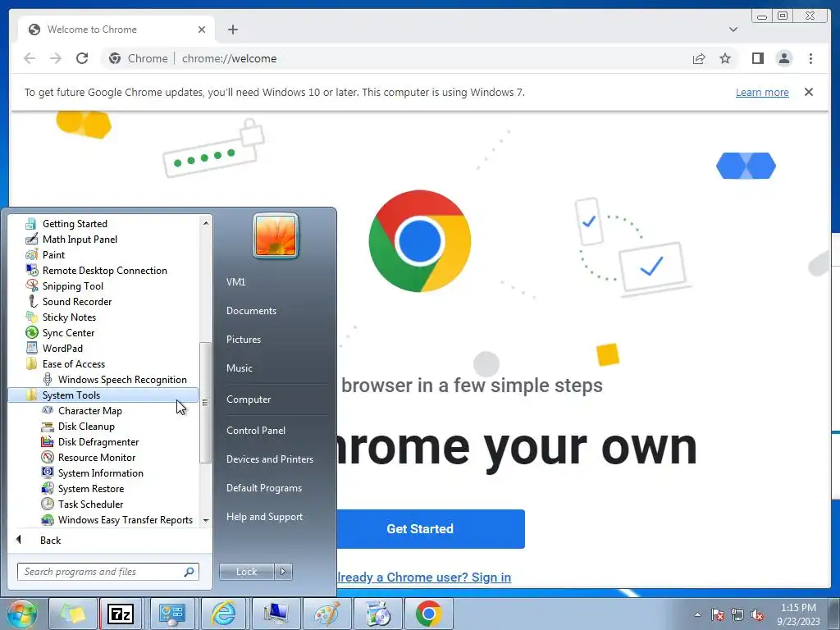Viewport: 840px width, 630px height.
Task: Select the Welcome to Chrome tab
Action: (x=116, y=30)
